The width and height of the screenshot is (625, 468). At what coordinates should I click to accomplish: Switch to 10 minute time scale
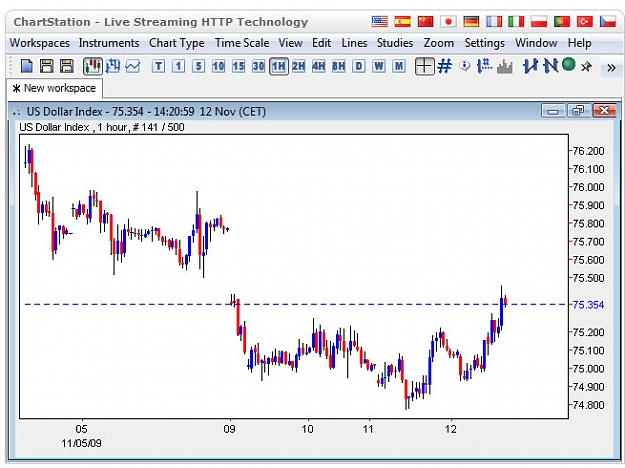coord(218,66)
